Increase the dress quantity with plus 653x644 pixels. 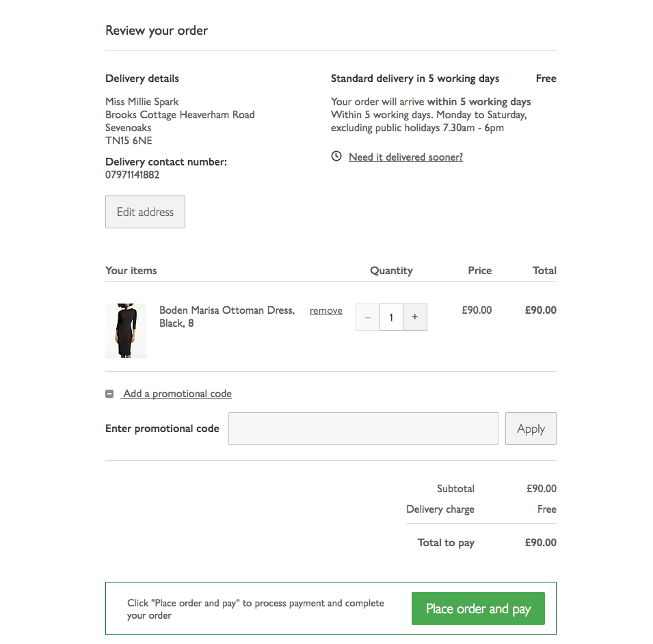tap(415, 317)
